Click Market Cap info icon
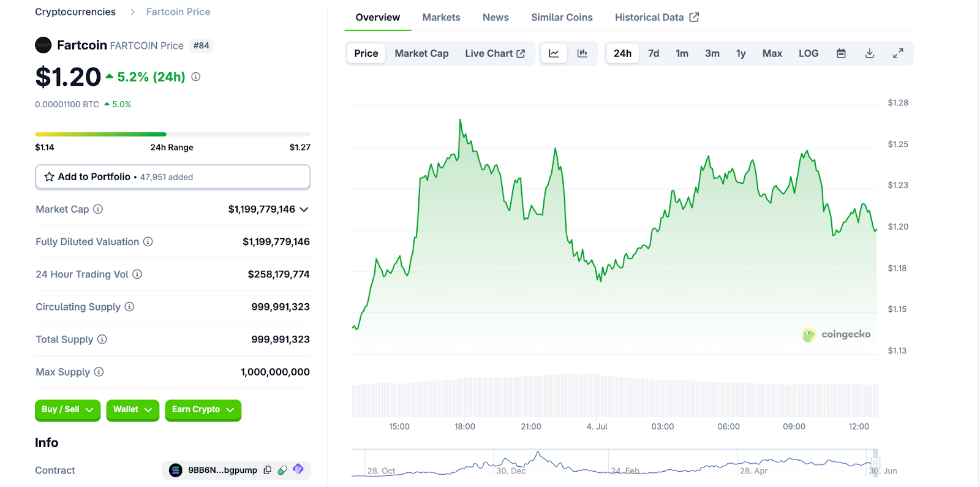Screen dimensions: 980x487 [x=98, y=209]
